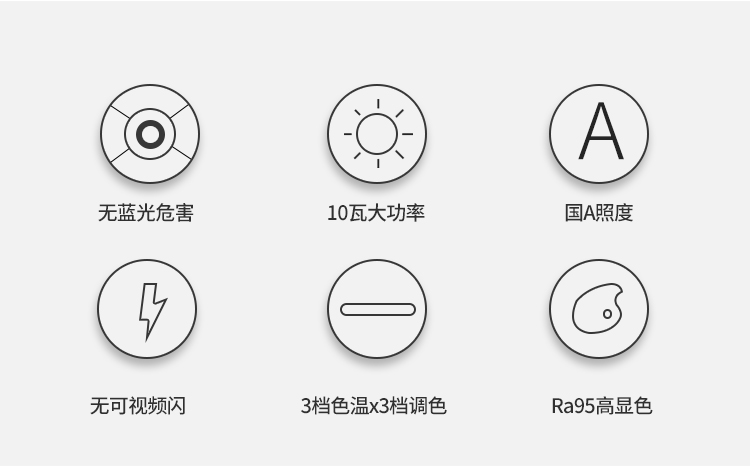Click the eye-shaped no blue light icon

click(x=150, y=134)
